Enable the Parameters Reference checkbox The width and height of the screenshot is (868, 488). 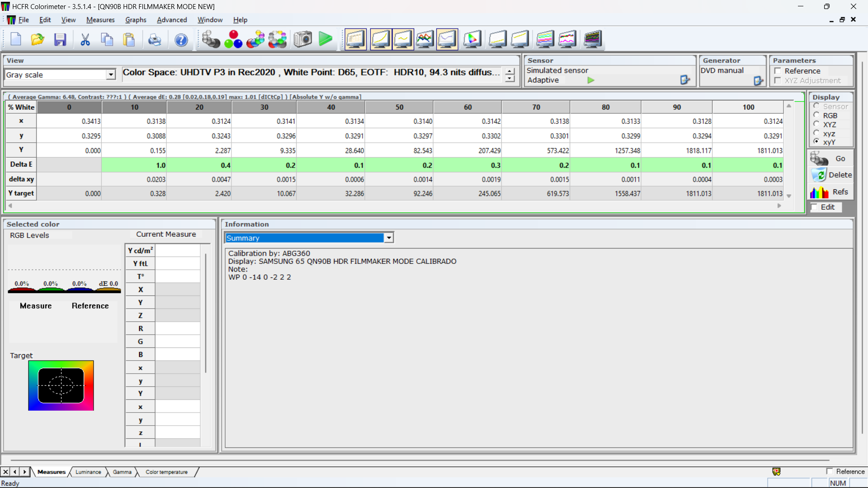click(778, 71)
